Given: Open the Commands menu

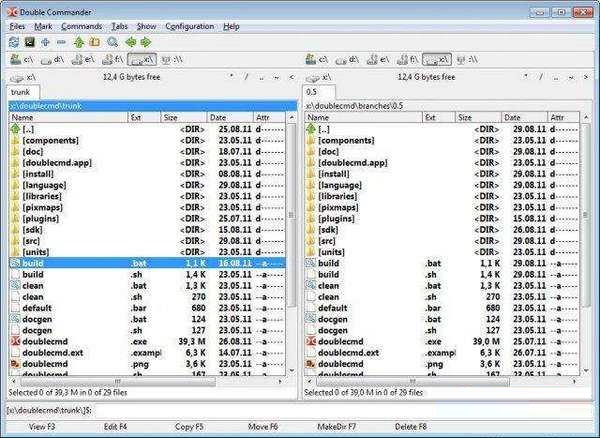Looking at the screenshot, I should pos(82,26).
